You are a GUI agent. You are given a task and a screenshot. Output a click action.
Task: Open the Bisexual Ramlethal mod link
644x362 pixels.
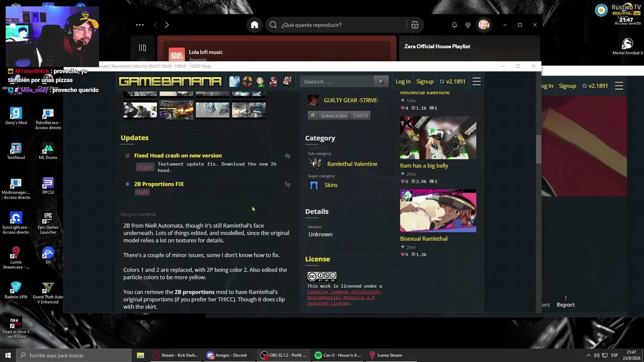[x=424, y=239]
